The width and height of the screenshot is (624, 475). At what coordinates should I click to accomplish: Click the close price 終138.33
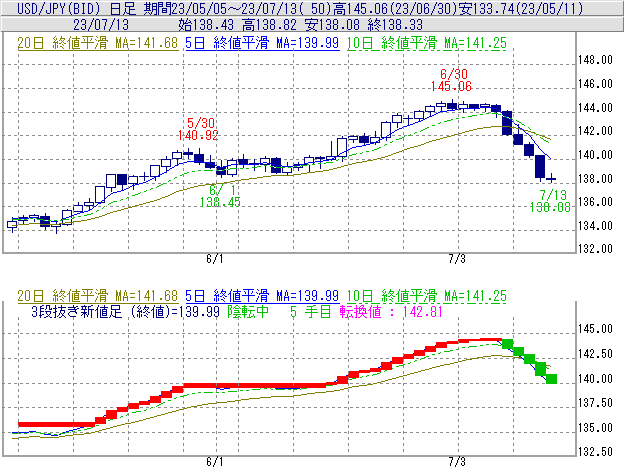point(395,25)
